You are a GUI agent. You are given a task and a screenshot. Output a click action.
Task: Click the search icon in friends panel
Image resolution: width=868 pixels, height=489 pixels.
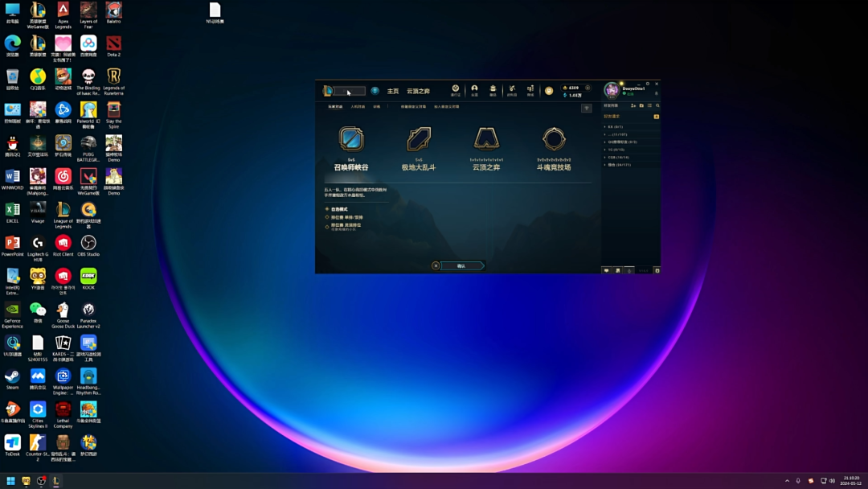tap(657, 106)
